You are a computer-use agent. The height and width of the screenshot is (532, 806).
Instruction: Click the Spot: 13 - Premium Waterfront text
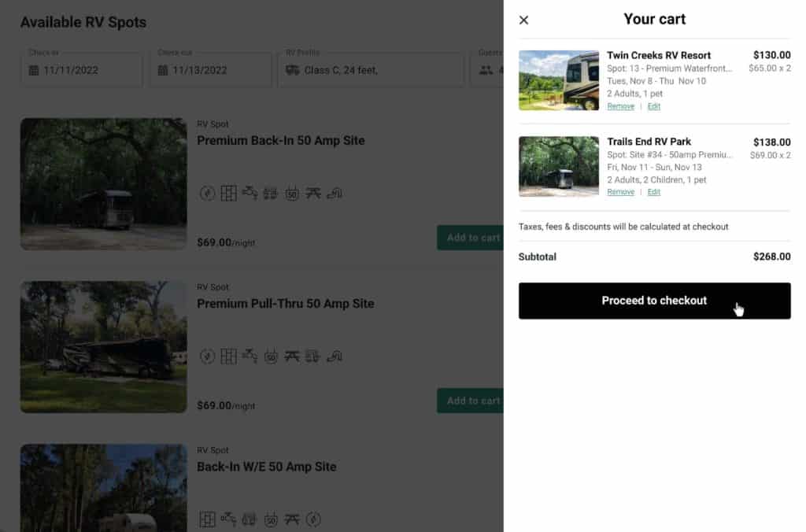pyautogui.click(x=669, y=68)
